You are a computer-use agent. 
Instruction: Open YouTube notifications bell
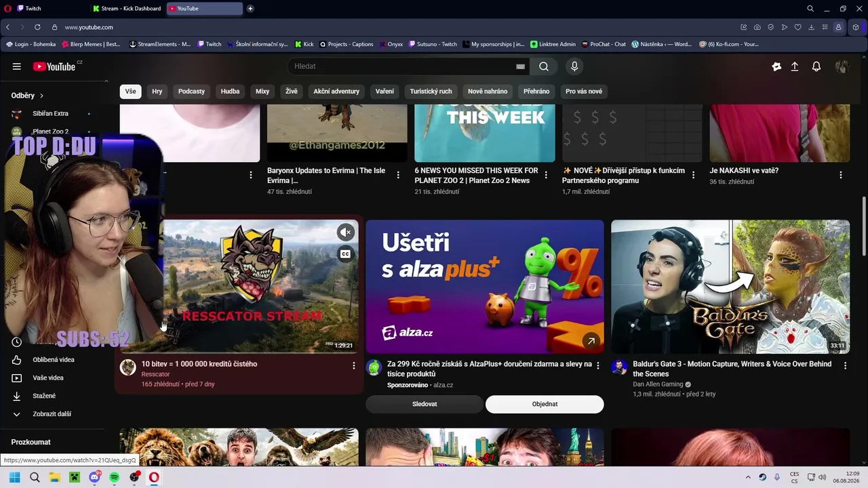pyautogui.click(x=816, y=66)
